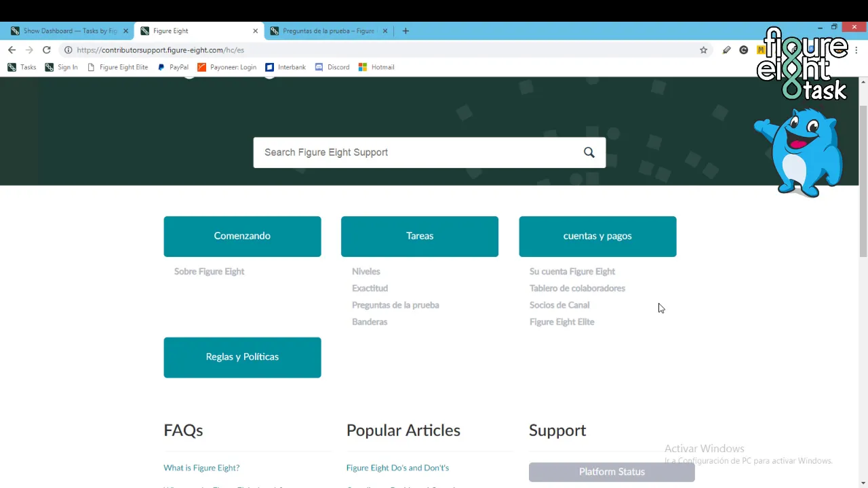Open the Exactitud link
This screenshot has height=488, width=868.
[x=370, y=288]
